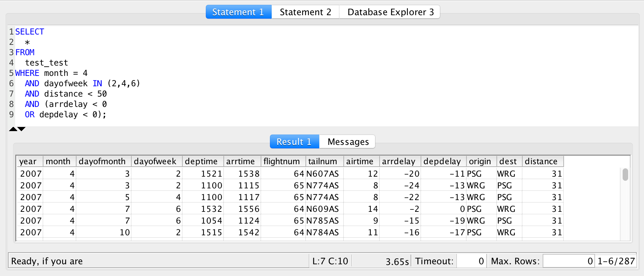Select the N784AS tailnum cell

(324, 232)
